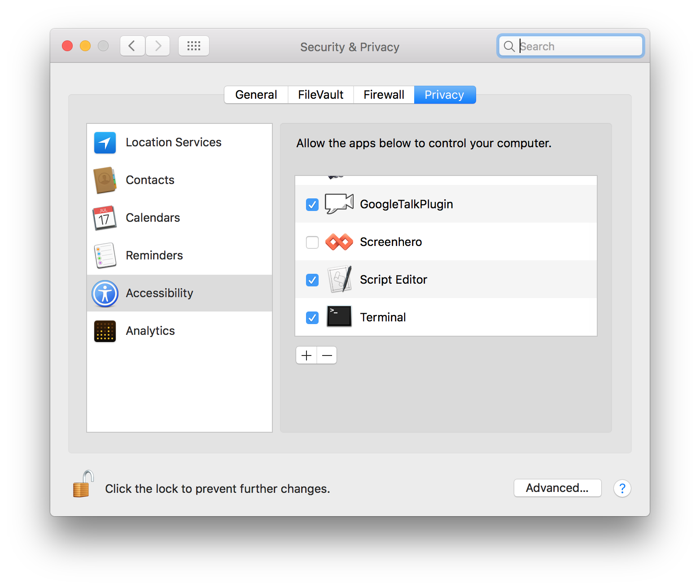Click the black Terminal app icon
700x588 pixels.
pos(339,316)
